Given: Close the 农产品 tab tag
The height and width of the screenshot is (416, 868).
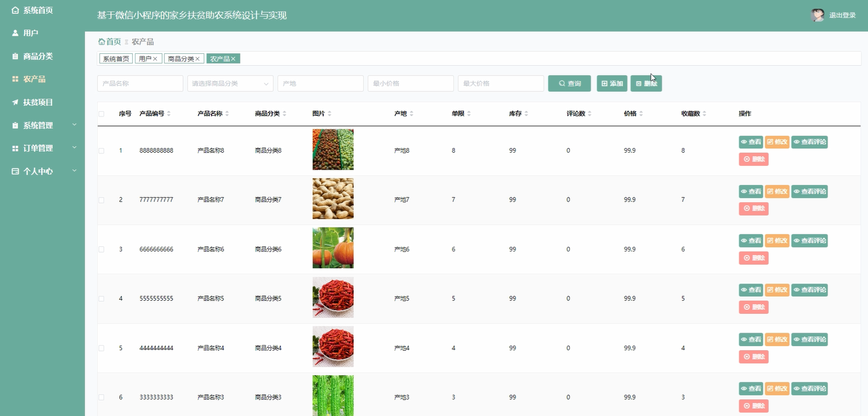Looking at the screenshot, I should (233, 58).
